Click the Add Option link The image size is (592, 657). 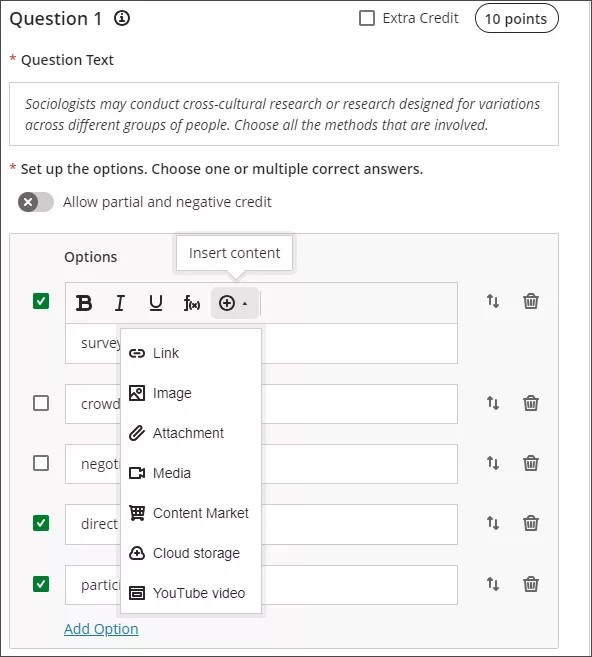[x=101, y=629]
